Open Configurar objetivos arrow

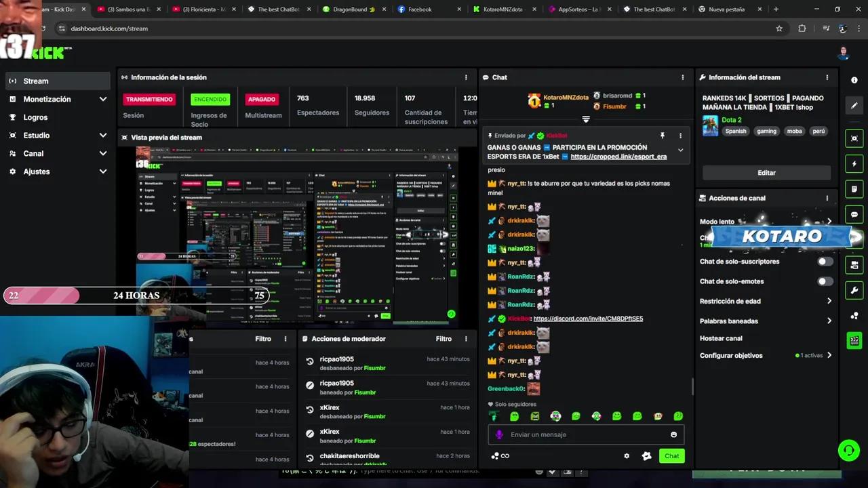click(x=829, y=355)
